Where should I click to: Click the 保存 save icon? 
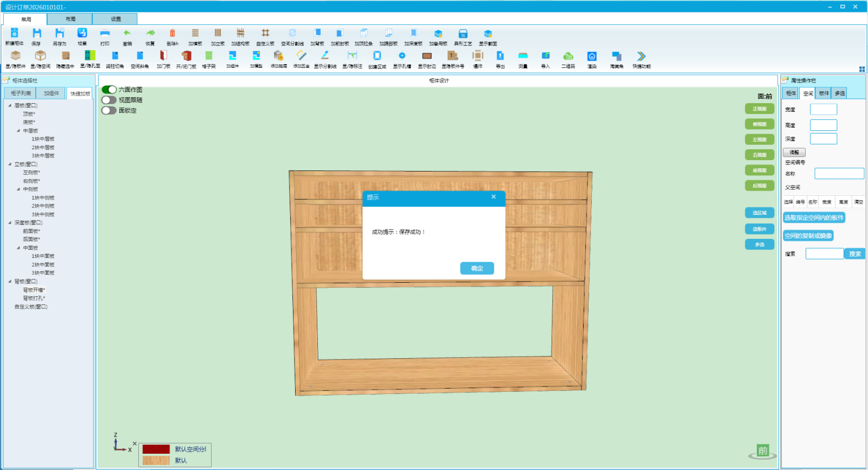click(x=36, y=34)
